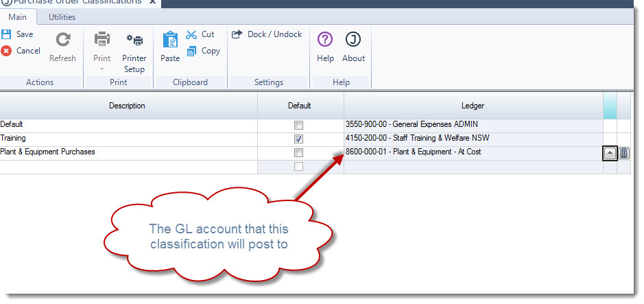Viewport: 644px width, 304px height.
Task: Switch to the Utilities tab
Action: coord(62,17)
